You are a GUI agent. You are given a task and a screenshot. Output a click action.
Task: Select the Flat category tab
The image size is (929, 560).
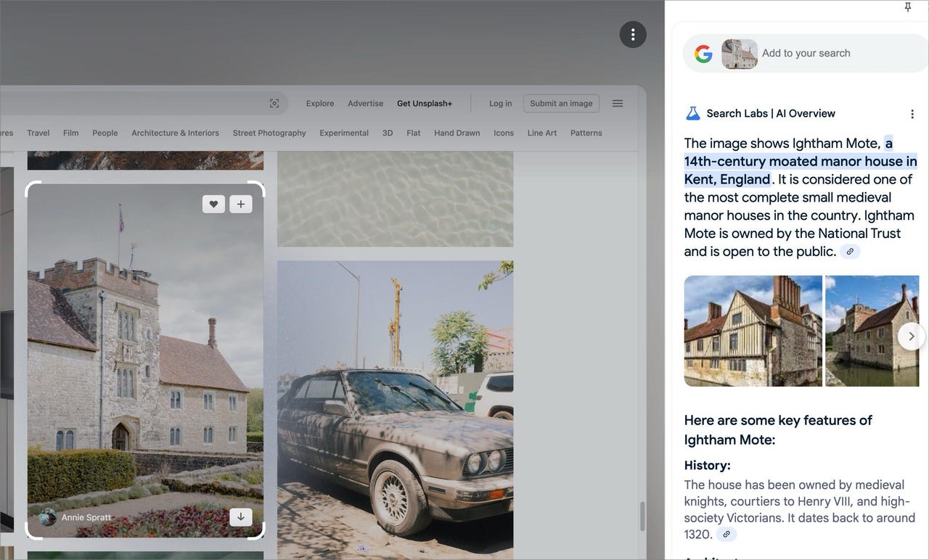pos(414,133)
